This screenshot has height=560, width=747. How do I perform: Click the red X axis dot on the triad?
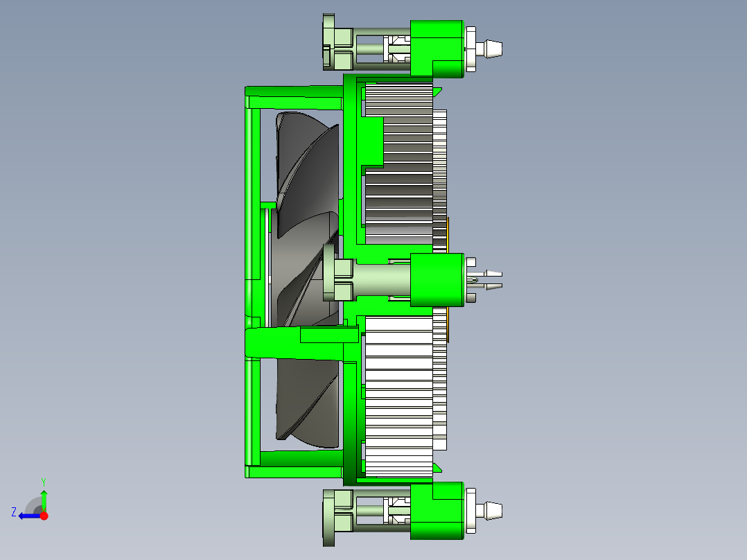(x=44, y=516)
